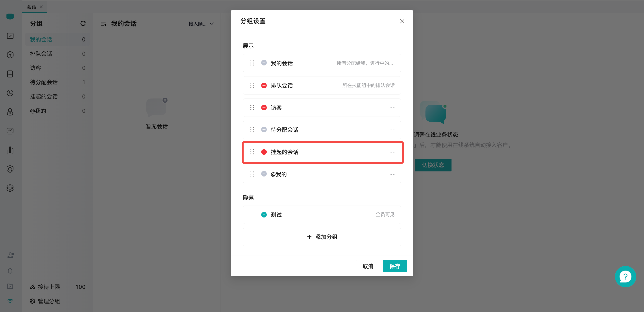
Task: Click 添加分组 to add a group
Action: [322, 237]
